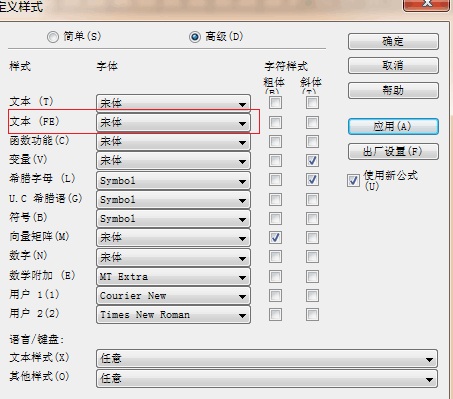This screenshot has width=453, height=399.
Task: Toggle italic checkbox for 文本(T)
Action: tap(312, 103)
